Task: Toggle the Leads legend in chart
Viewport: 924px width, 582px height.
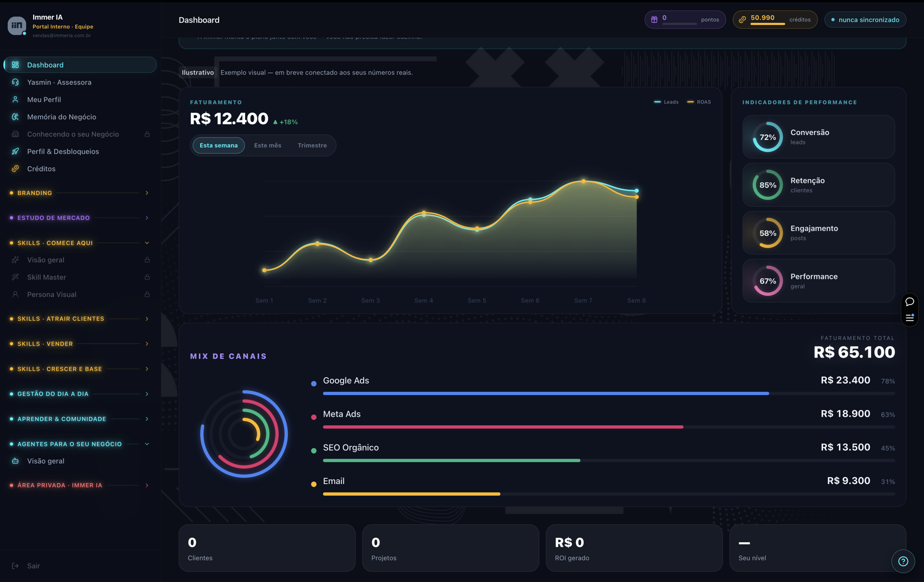Action: (666, 102)
